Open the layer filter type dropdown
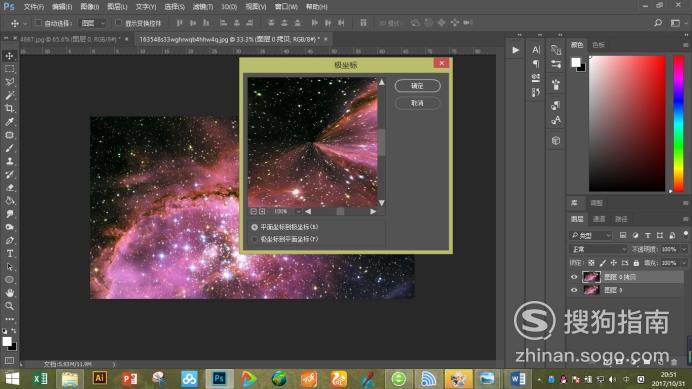This screenshot has width=692, height=389. tap(590, 235)
